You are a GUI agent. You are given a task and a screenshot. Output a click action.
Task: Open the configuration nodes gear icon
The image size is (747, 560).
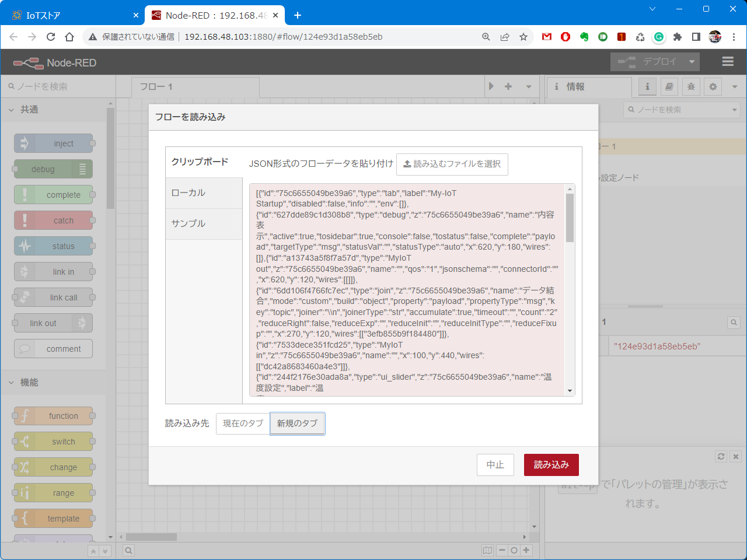tap(713, 86)
